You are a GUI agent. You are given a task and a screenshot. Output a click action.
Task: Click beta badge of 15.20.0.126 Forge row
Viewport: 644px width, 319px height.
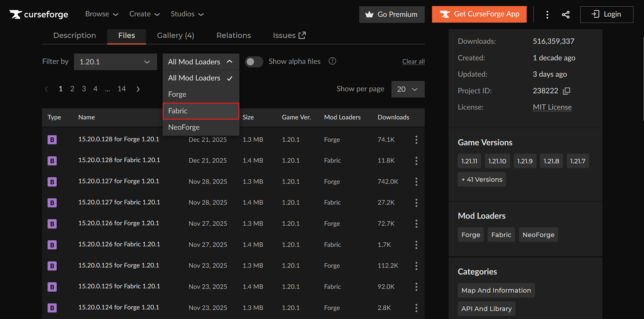[x=52, y=224]
